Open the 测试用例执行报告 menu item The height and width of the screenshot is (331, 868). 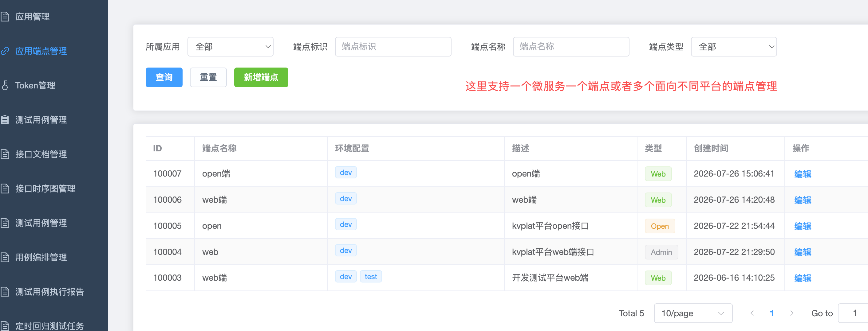[x=49, y=292]
